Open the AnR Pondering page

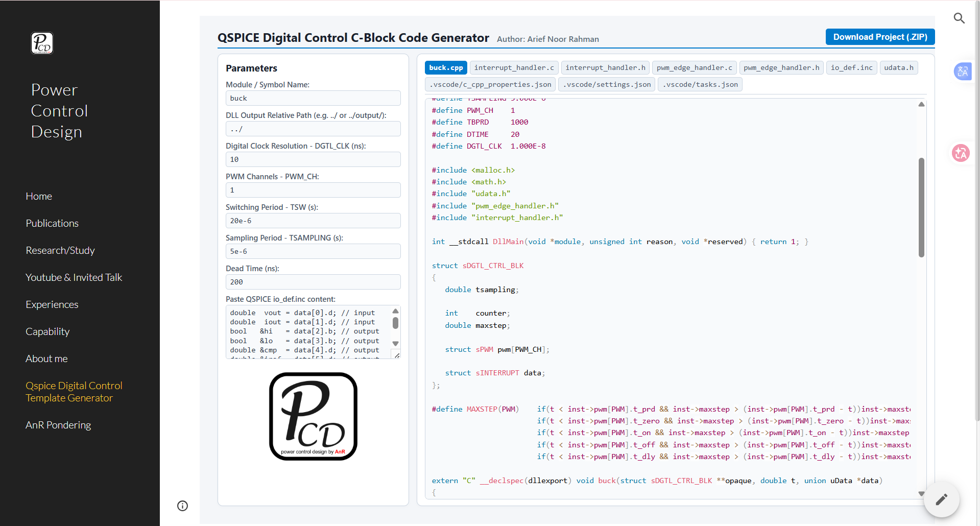point(58,425)
